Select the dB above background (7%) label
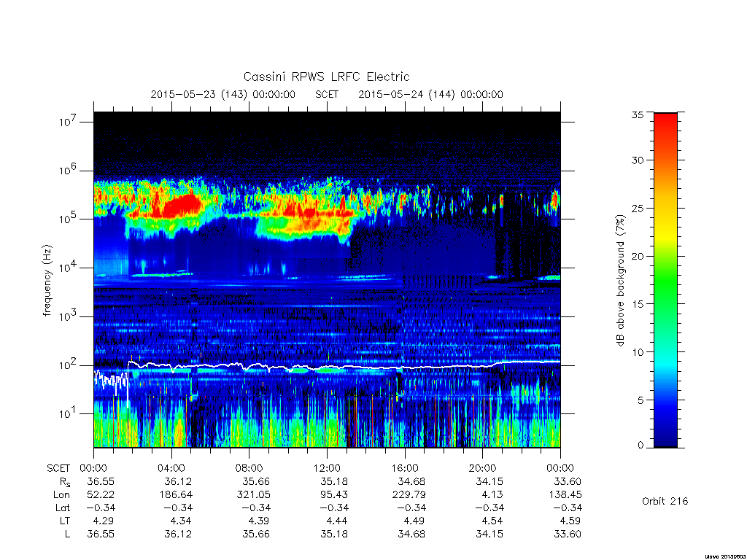This screenshot has height=560, width=747. coord(620,281)
